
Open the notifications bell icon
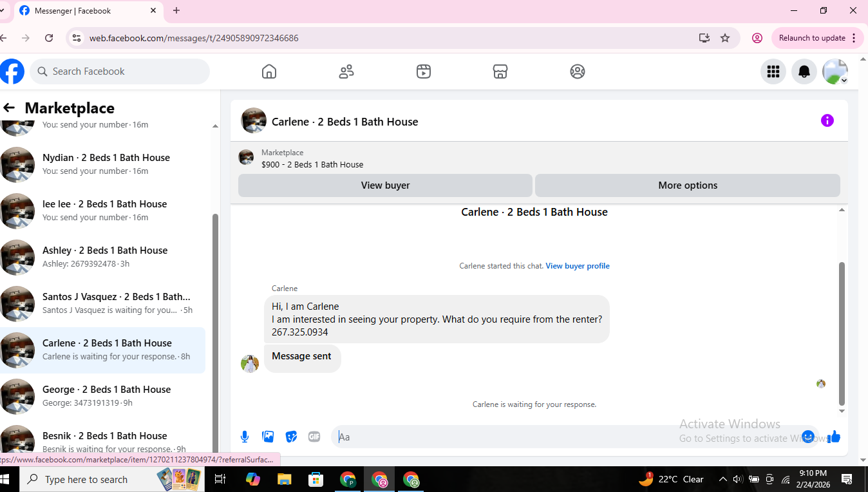[x=804, y=71]
